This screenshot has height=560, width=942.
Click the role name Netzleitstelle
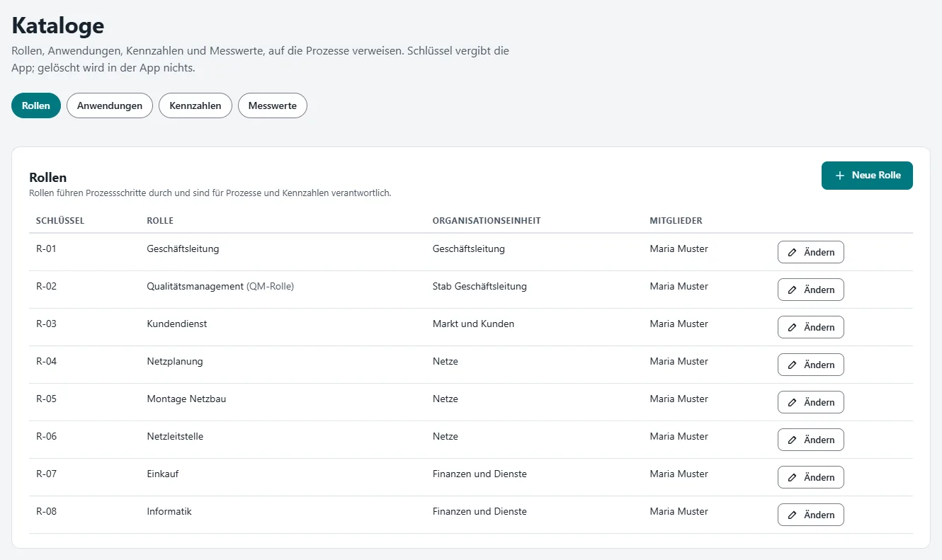pos(175,436)
